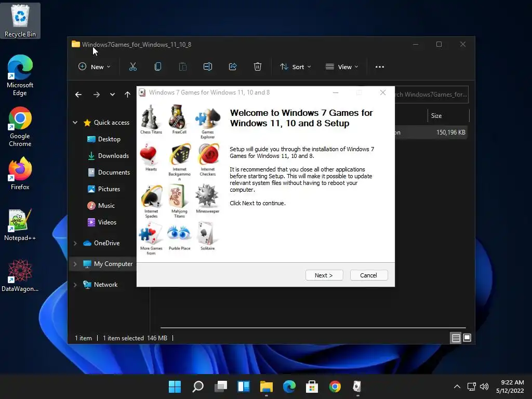532x399 pixels.
Task: Click the 150,196 KB file size cell
Action: pos(450,132)
